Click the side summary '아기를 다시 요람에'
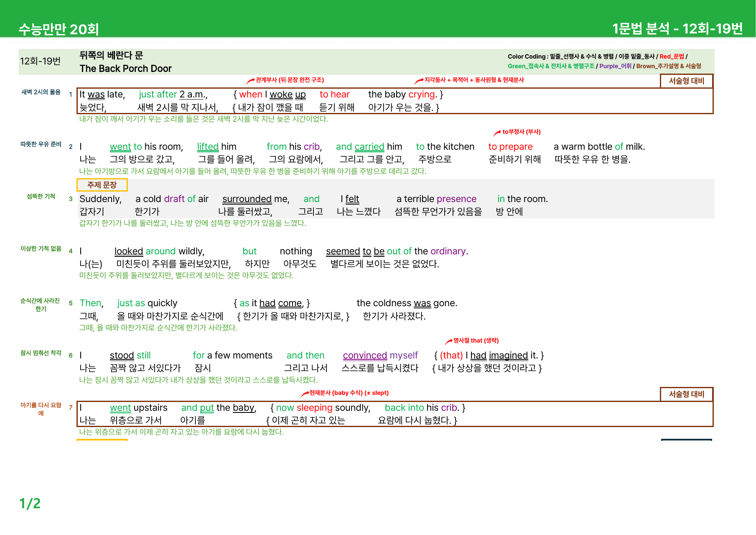This screenshot has width=756, height=535. point(41,409)
